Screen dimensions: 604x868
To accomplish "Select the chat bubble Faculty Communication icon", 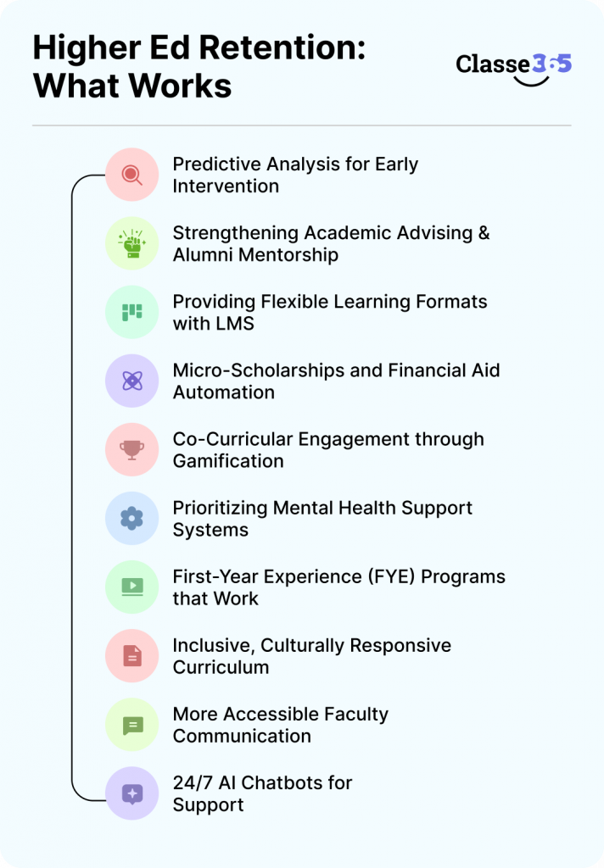I will tap(131, 725).
